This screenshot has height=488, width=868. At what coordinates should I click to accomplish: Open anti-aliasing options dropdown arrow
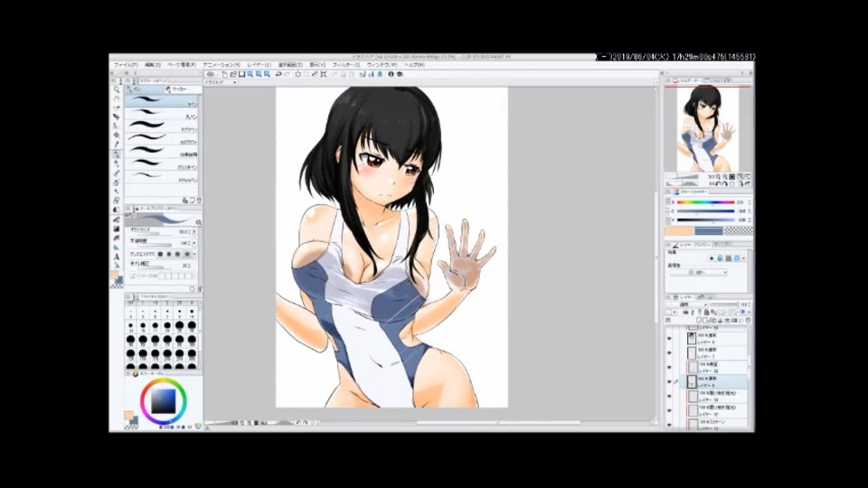point(195,254)
